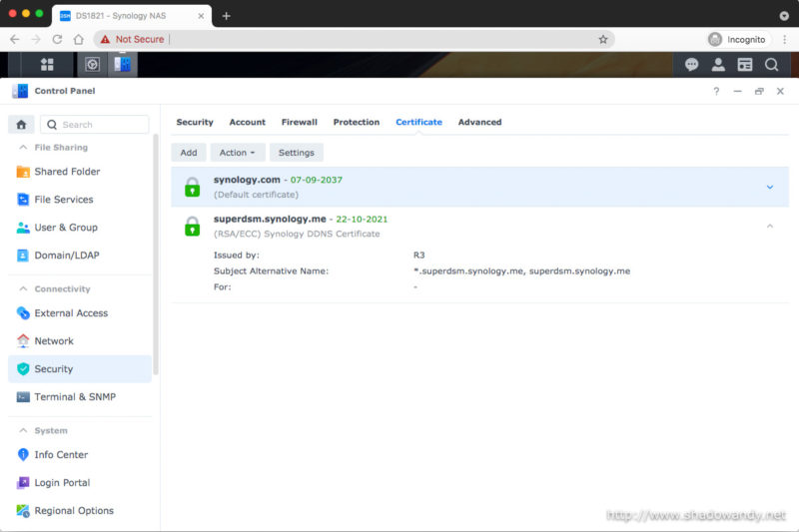Click the External Access sidebar icon
799x532 pixels.
point(23,313)
